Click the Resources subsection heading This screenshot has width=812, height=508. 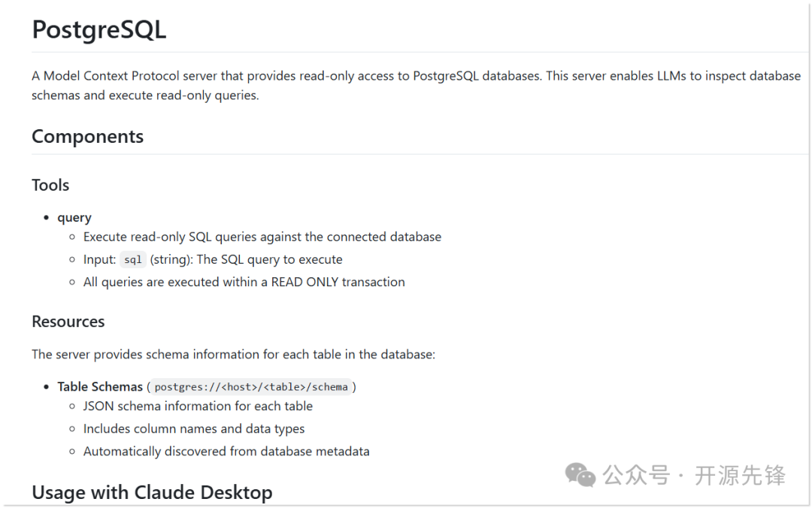coord(68,322)
